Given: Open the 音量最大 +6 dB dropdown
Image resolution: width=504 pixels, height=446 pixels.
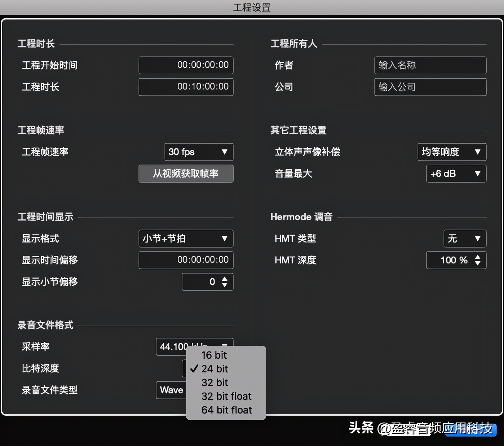Looking at the screenshot, I should coord(456,174).
